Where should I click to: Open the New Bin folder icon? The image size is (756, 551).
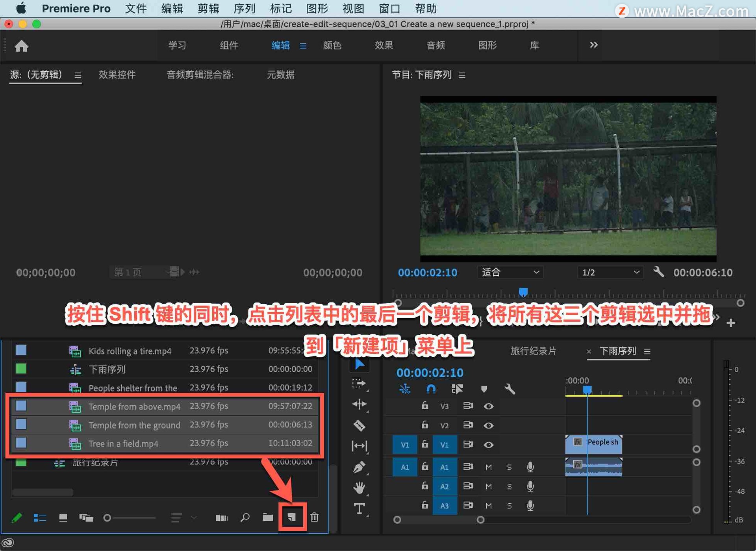[268, 517]
